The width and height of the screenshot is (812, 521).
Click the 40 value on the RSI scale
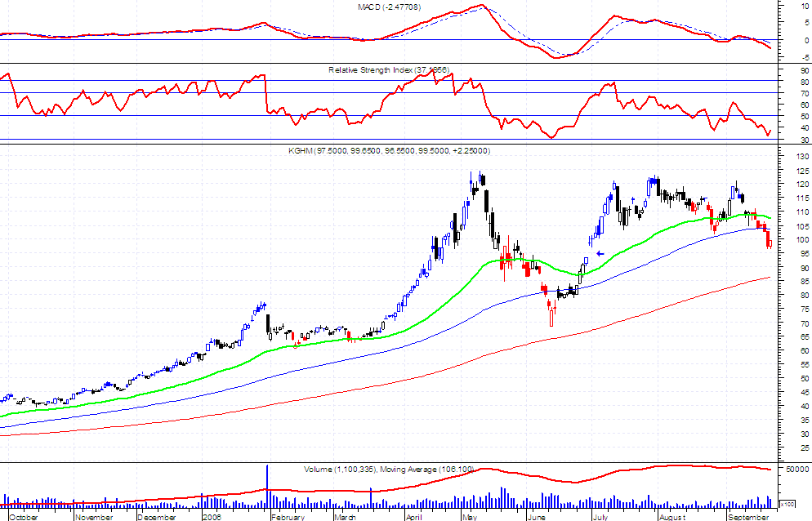(x=805, y=128)
